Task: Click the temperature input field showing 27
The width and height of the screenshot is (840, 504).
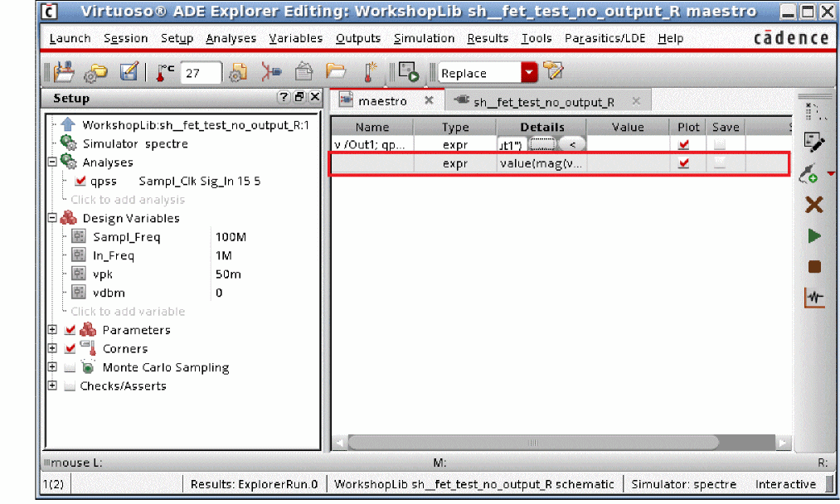Action: pos(201,73)
